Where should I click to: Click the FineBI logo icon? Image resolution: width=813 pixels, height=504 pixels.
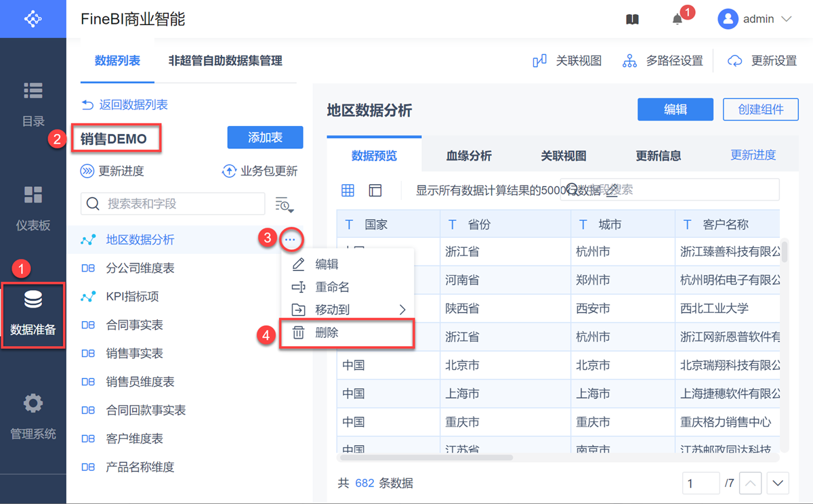tap(33, 19)
